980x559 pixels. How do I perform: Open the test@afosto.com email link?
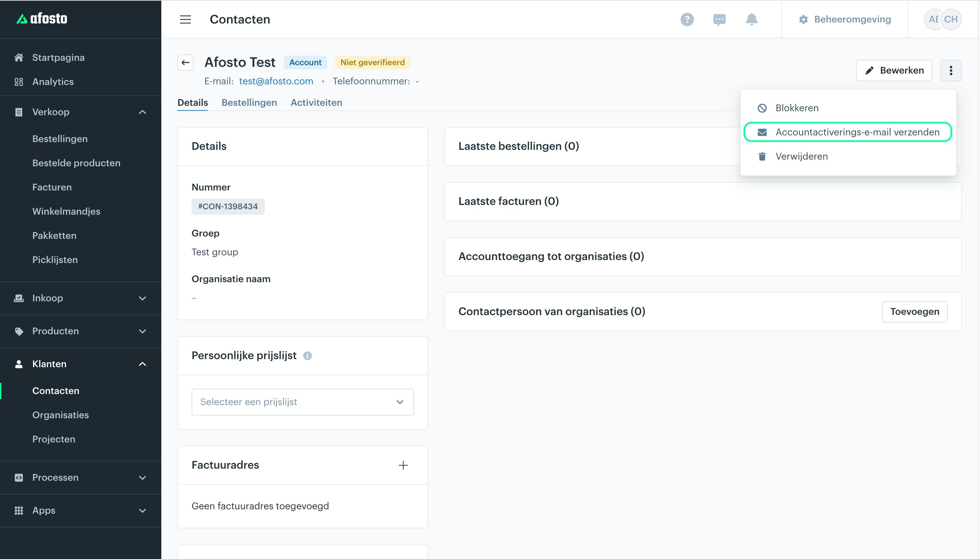(x=276, y=81)
